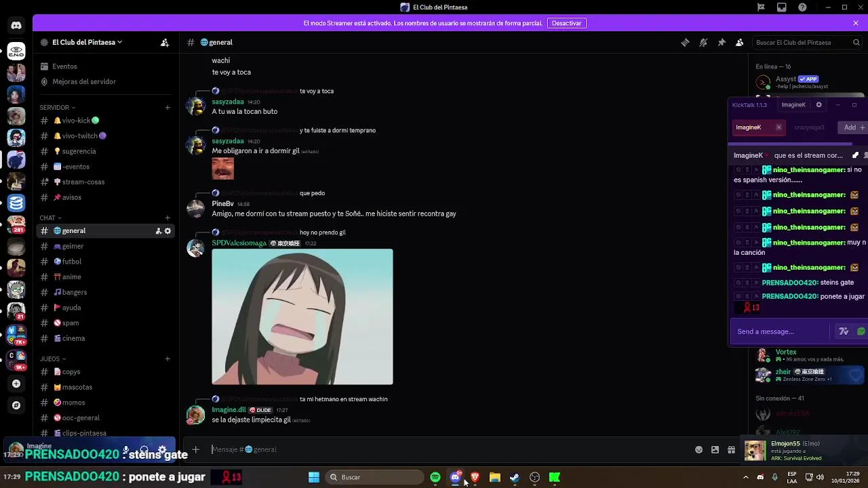This screenshot has height=488, width=868.
Task: Open zheir member in member list
Action: 807,375
